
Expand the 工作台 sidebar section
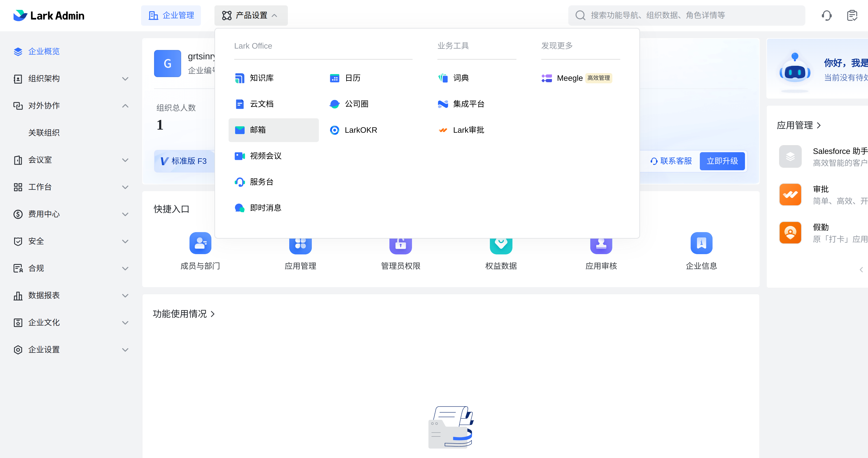pyautogui.click(x=125, y=187)
